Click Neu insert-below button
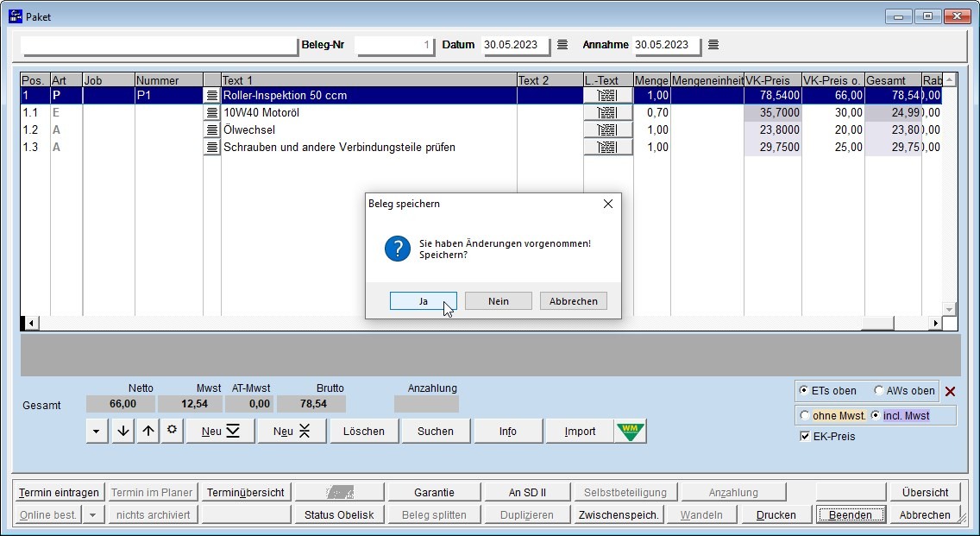Viewport: 980px width, 536px height. [x=220, y=431]
